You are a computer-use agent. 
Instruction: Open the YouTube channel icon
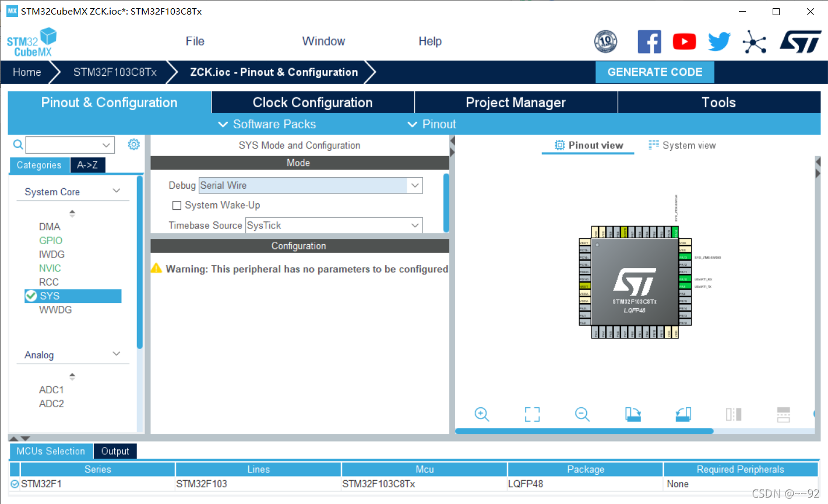click(685, 41)
